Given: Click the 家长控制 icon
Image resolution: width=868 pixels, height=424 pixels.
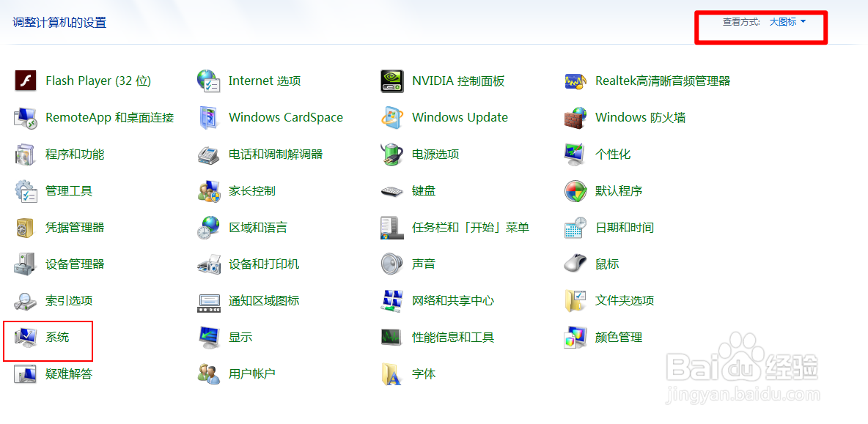Looking at the screenshot, I should [x=209, y=190].
